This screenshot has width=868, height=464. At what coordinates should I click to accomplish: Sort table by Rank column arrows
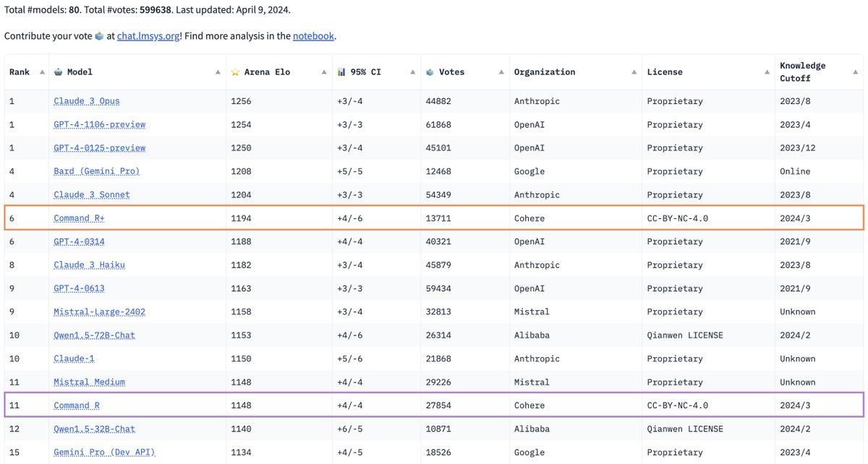41,72
